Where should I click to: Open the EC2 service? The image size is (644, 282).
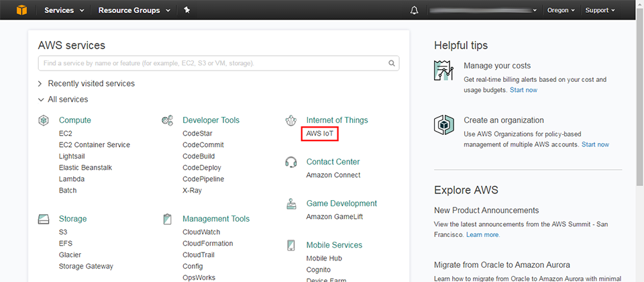click(66, 134)
